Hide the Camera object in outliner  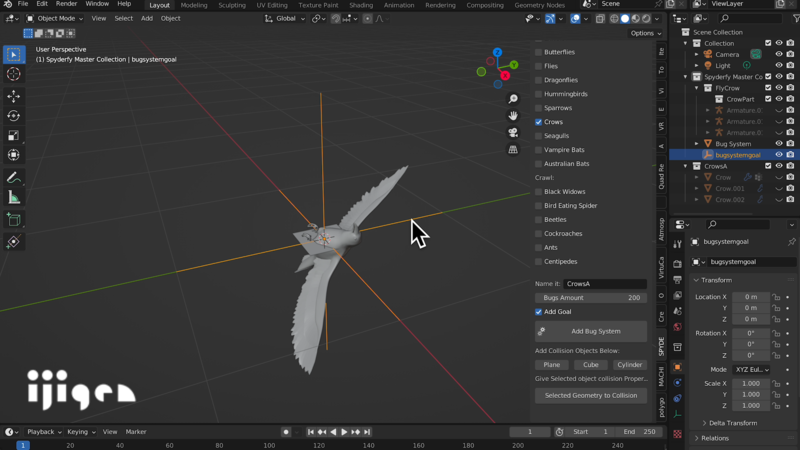coord(779,54)
